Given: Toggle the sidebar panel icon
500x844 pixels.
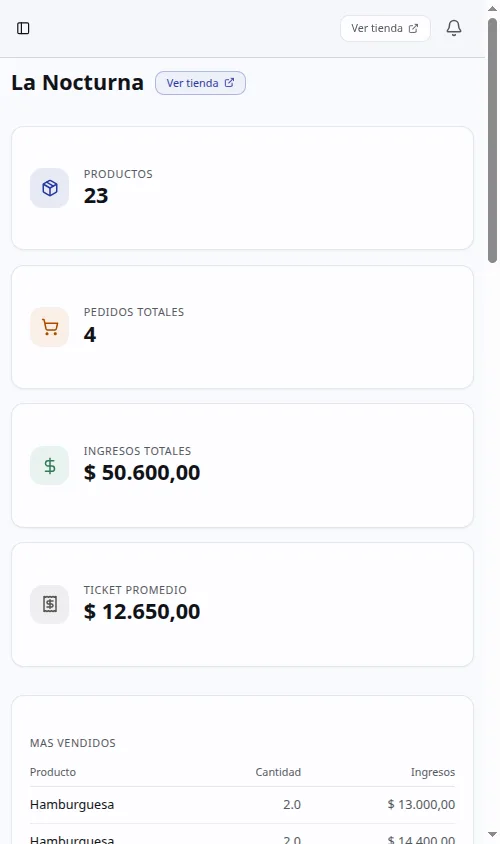Looking at the screenshot, I should point(23,28).
